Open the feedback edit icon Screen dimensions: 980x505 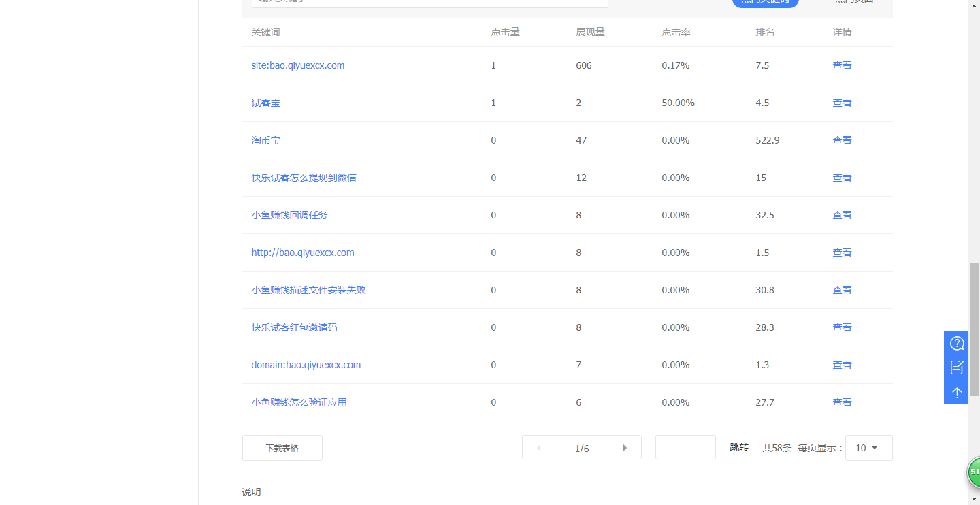coord(957,368)
